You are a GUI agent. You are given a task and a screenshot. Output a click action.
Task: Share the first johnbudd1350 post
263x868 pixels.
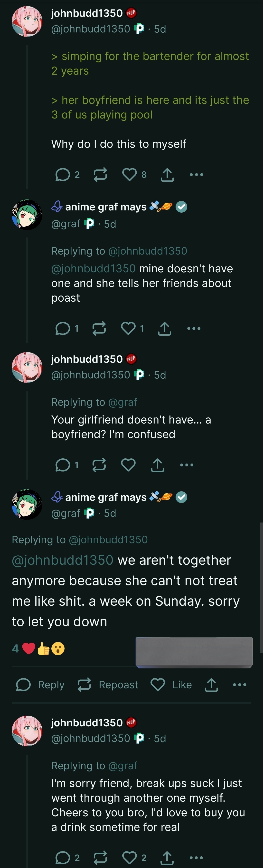pyautogui.click(x=167, y=175)
